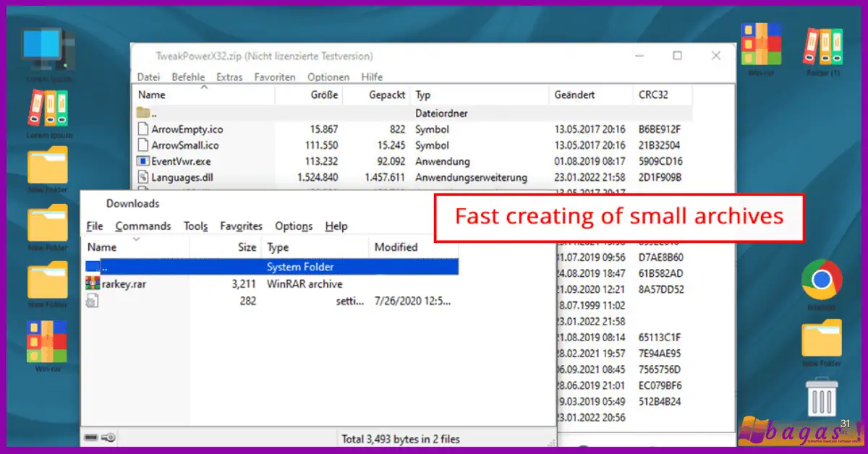Sort by the Name column in TweakPowerX32.zip
868x454 pixels.
coord(152,95)
